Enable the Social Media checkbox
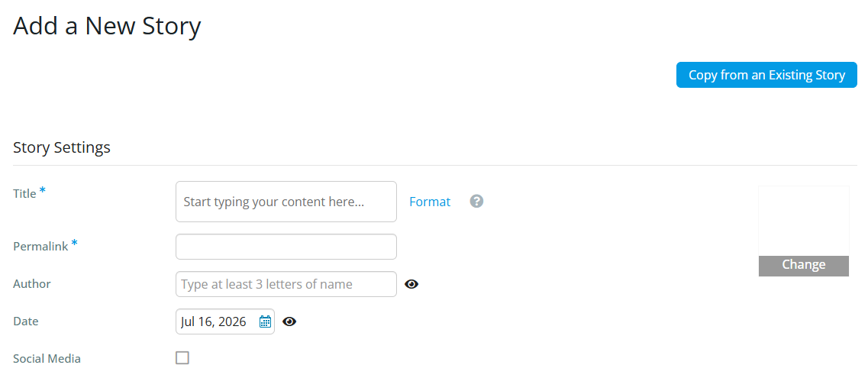Screen dimensions: 868x378 (182, 357)
